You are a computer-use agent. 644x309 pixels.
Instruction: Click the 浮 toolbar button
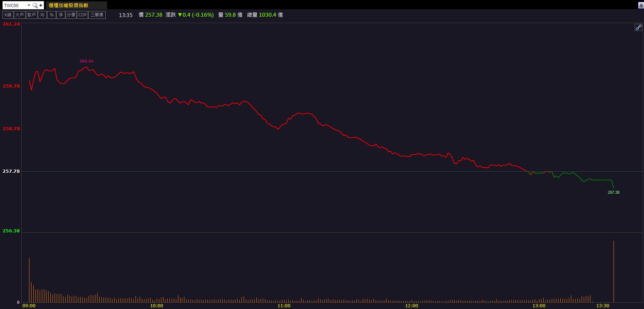[61, 15]
